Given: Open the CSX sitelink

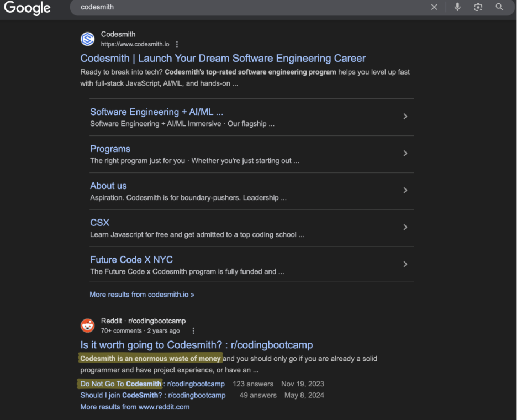Looking at the screenshot, I should pyautogui.click(x=99, y=223).
